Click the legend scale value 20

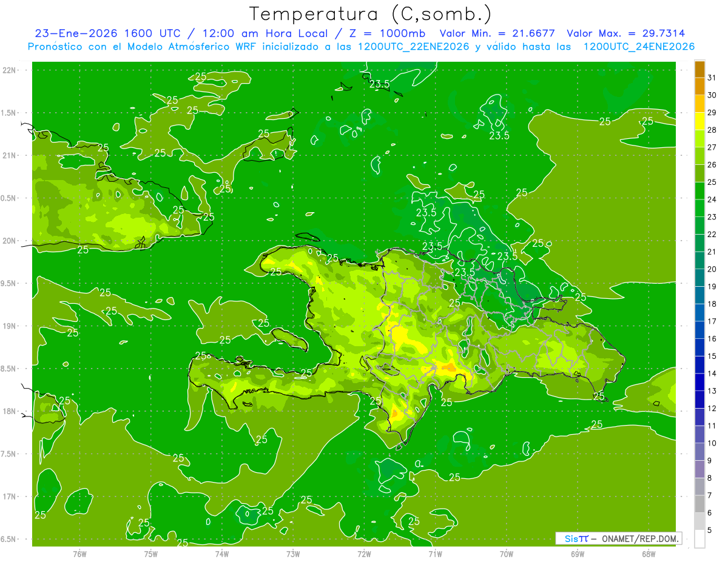point(712,269)
